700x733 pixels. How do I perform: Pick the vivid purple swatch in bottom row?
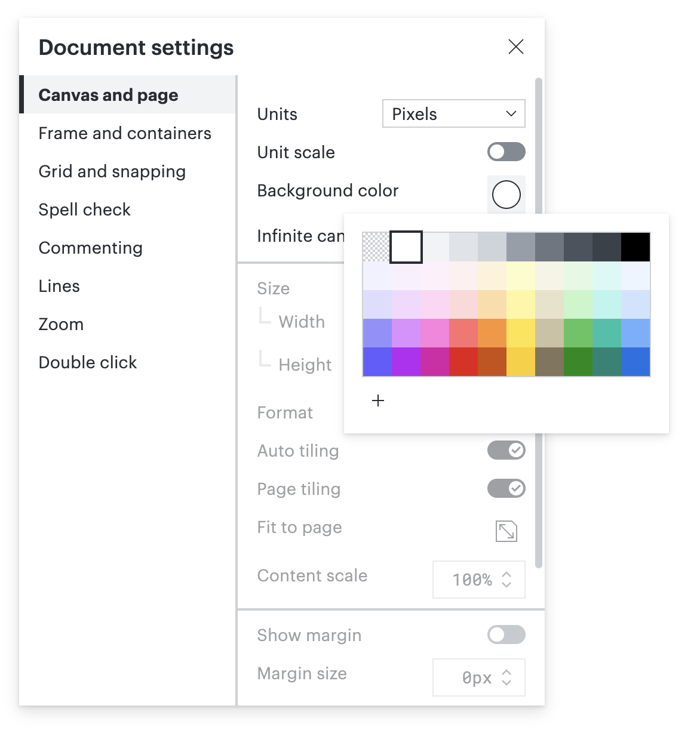(406, 362)
